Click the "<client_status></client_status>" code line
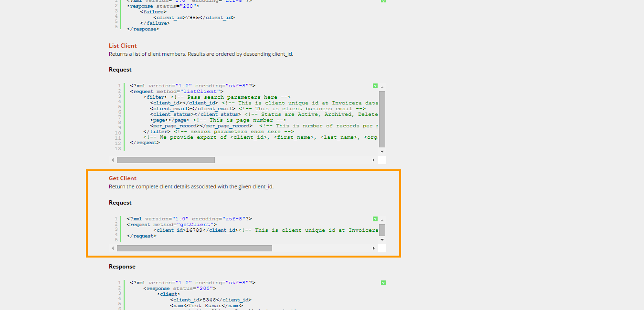The height and width of the screenshot is (310, 644). click(x=264, y=114)
